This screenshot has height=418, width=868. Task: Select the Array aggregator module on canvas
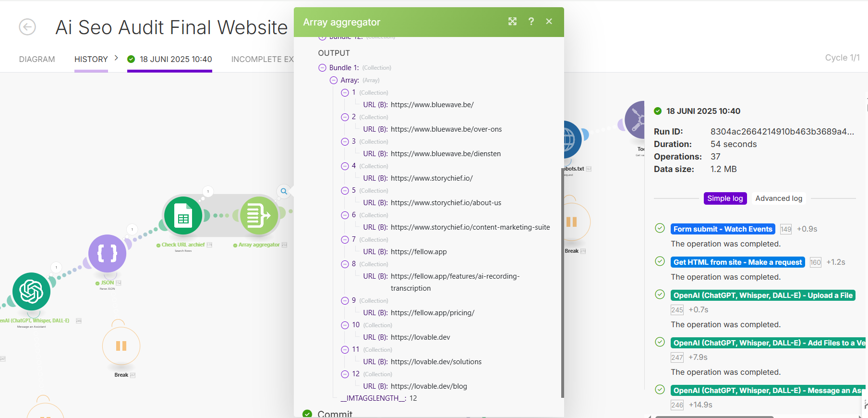(259, 216)
